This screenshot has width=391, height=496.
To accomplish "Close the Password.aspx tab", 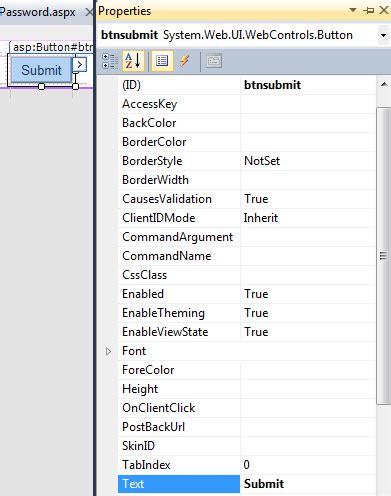I will (89, 13).
